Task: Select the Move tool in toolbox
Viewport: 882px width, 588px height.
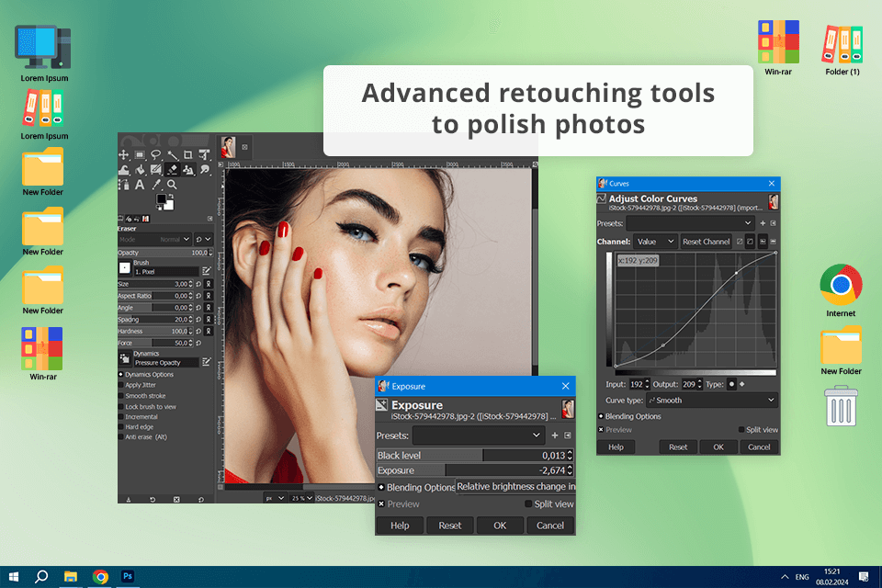Action: pyautogui.click(x=124, y=154)
